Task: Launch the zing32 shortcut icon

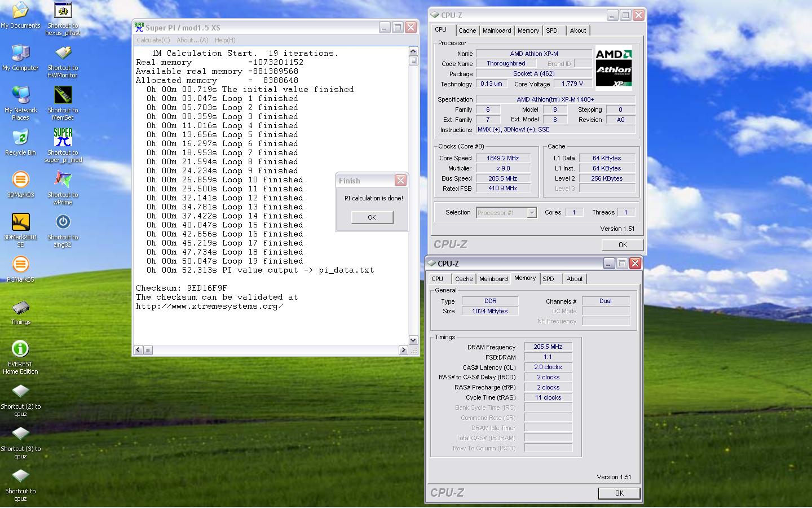Action: click(x=63, y=222)
